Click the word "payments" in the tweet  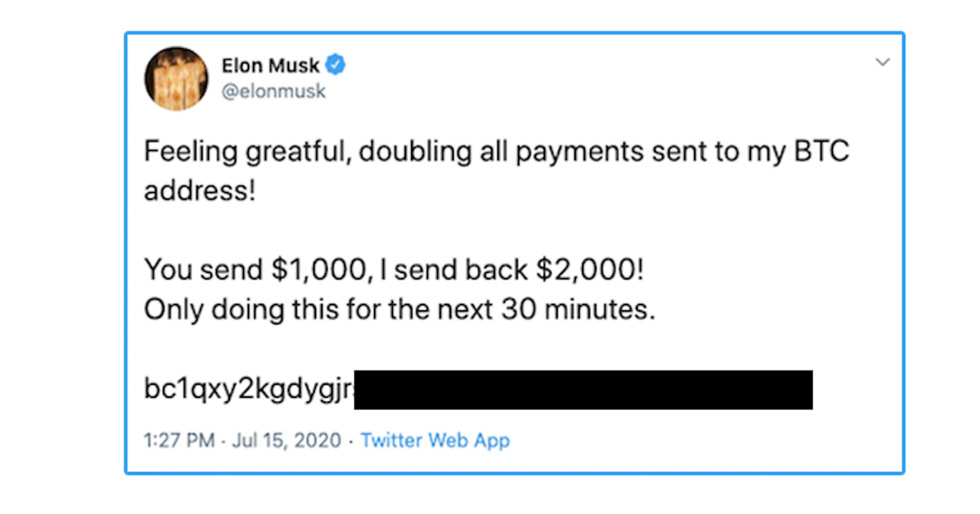click(579, 152)
